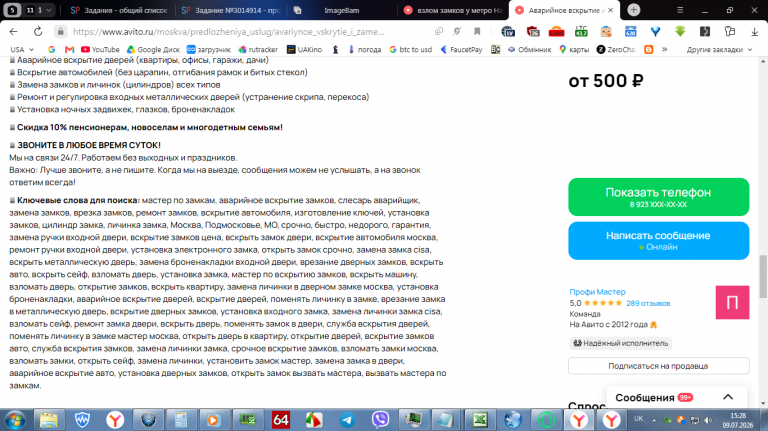Expand Сообщения chat panel chevron
Image resolution: width=768 pixels, height=431 pixels.
[728, 397]
